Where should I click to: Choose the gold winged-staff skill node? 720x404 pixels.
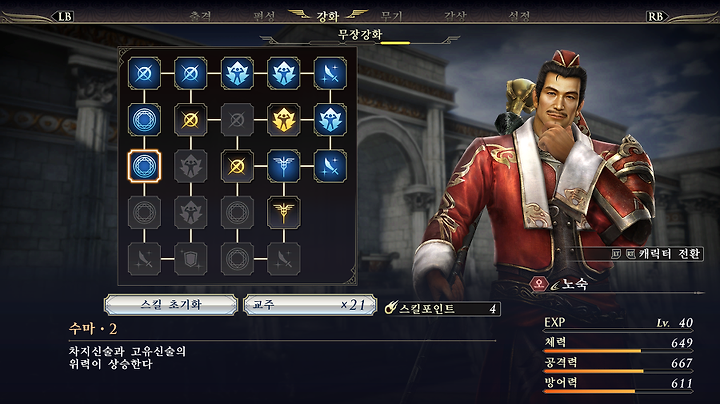pos(283,213)
